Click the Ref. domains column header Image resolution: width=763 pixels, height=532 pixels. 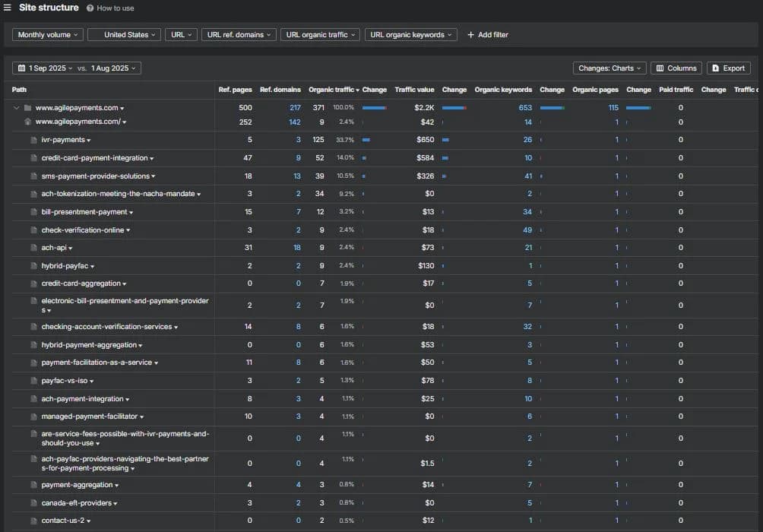pyautogui.click(x=280, y=90)
